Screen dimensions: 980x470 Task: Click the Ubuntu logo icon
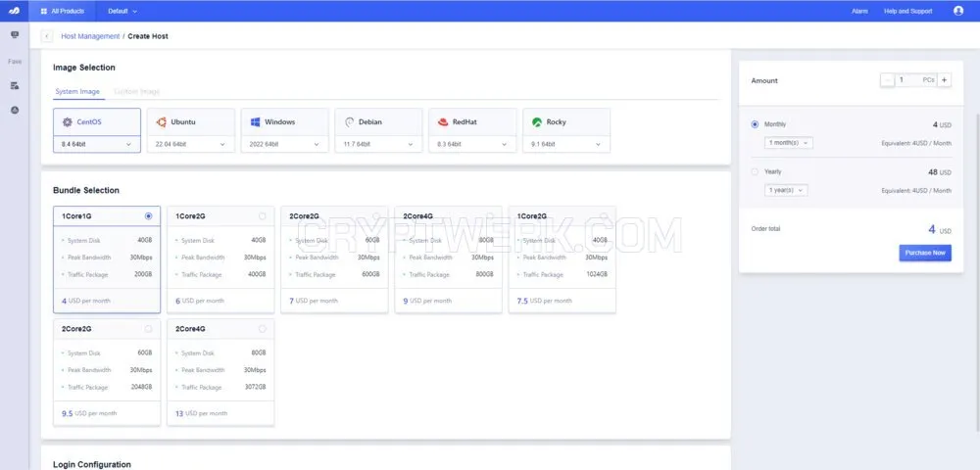(162, 122)
